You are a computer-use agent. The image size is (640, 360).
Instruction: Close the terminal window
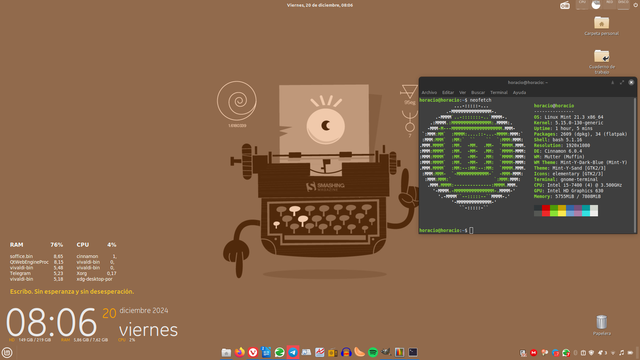click(x=631, y=82)
